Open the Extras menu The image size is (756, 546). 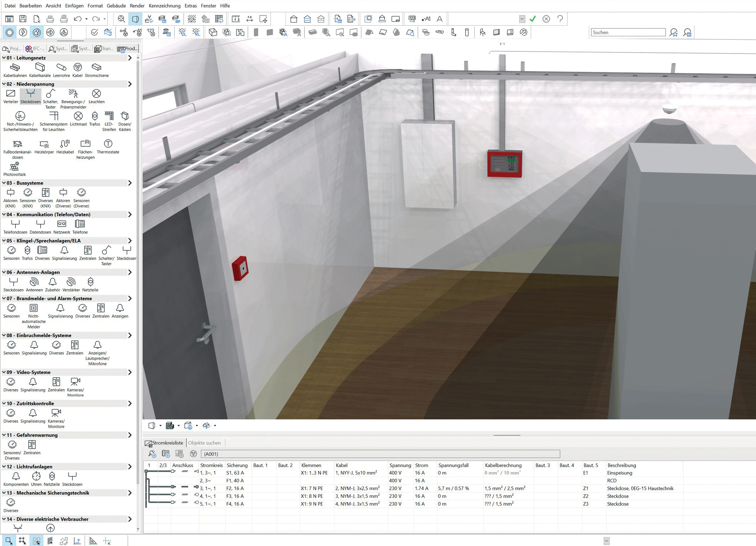click(191, 6)
